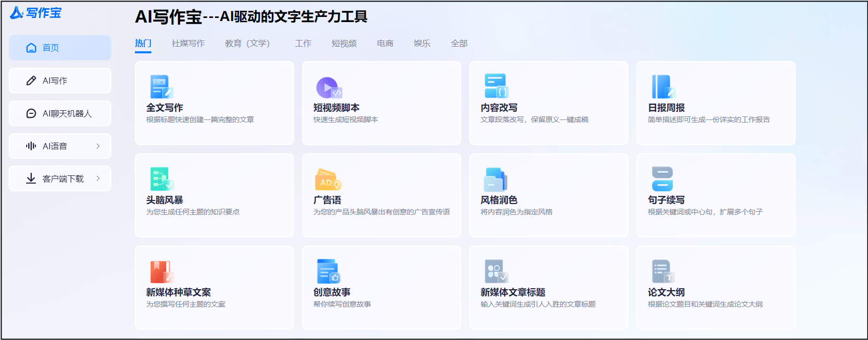Open the 全文写作 card title
Image resolution: width=868 pixels, height=340 pixels.
165,108
